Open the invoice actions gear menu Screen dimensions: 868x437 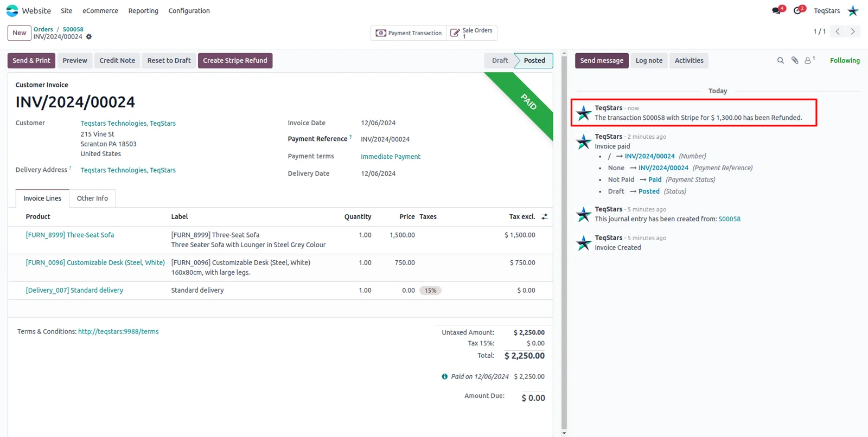coord(89,37)
